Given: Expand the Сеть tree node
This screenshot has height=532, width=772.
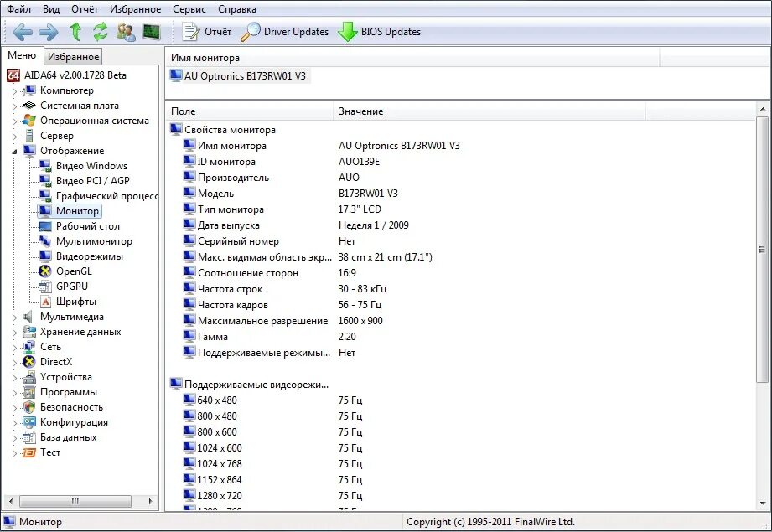Looking at the screenshot, I should click(14, 348).
